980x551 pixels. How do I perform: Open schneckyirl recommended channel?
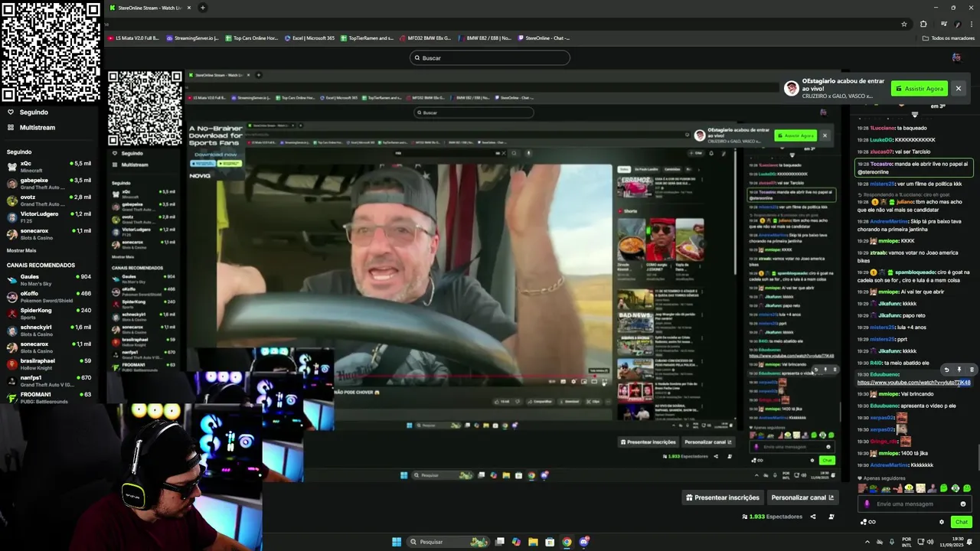49,330
